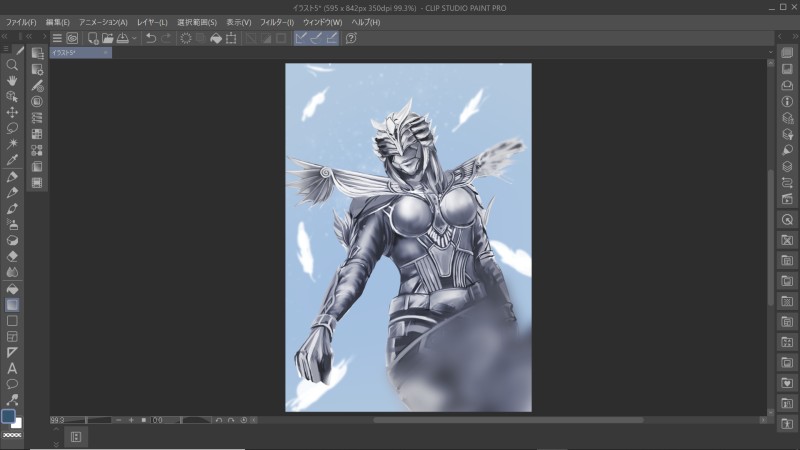Select the Balloon tool
The height and width of the screenshot is (450, 800).
pyautogui.click(x=12, y=384)
